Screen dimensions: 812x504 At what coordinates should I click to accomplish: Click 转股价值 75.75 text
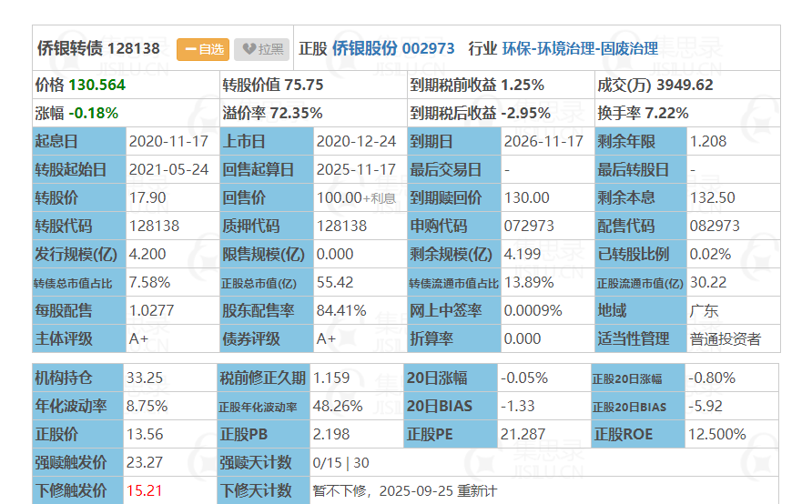[272, 85]
